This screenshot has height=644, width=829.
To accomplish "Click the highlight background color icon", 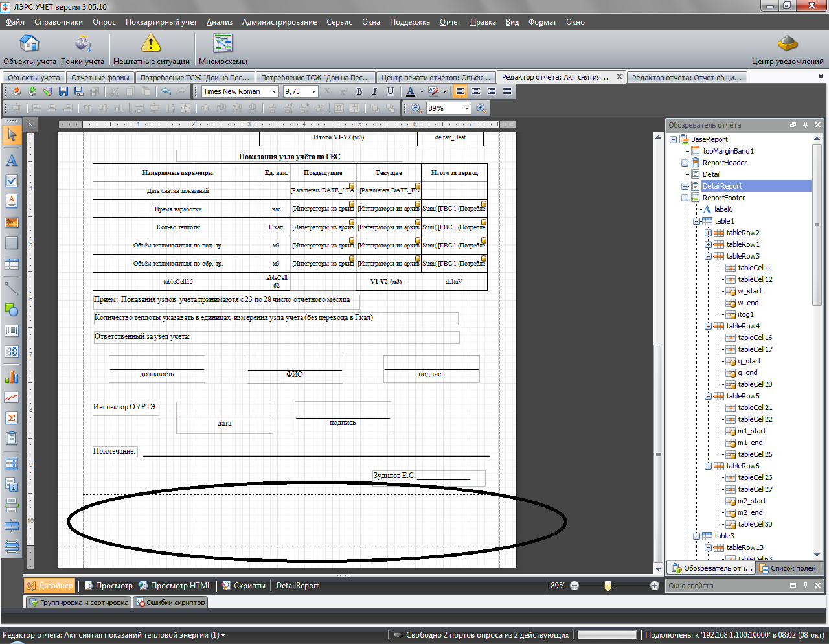I will click(433, 91).
